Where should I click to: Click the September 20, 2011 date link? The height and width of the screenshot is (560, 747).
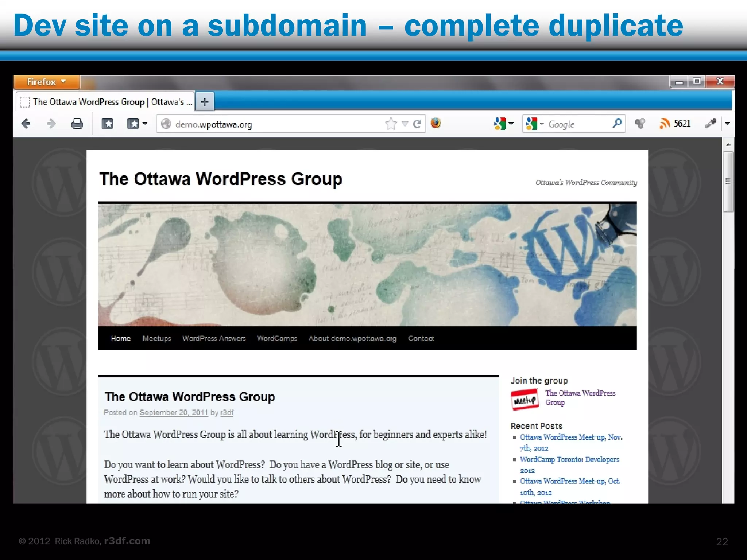(x=174, y=412)
